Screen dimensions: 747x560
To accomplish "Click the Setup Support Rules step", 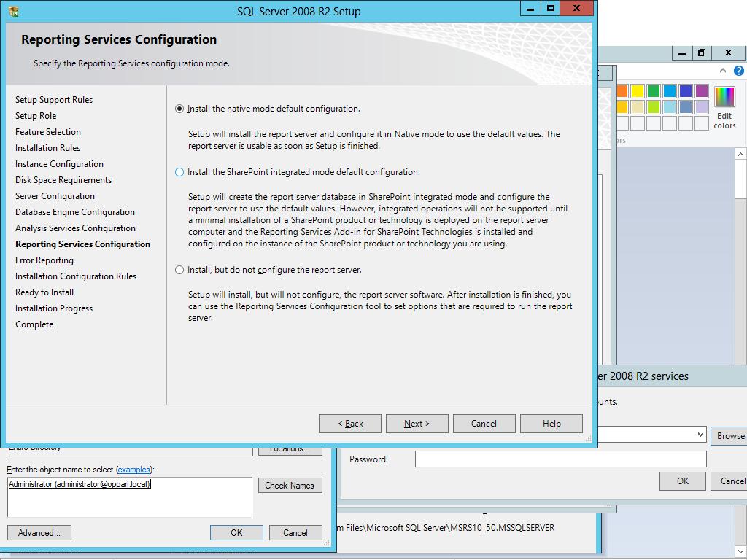I will tap(54, 100).
